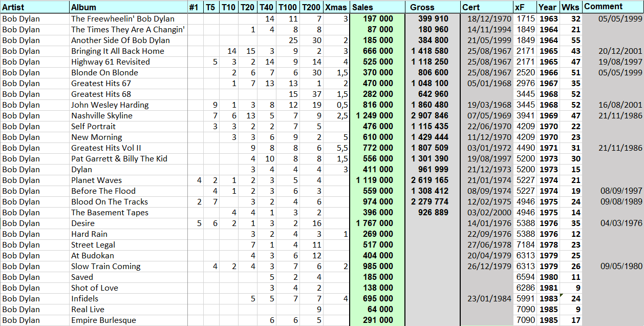644x326 pixels.
Task: Select the Artist column header
Action: pyautogui.click(x=35, y=7)
